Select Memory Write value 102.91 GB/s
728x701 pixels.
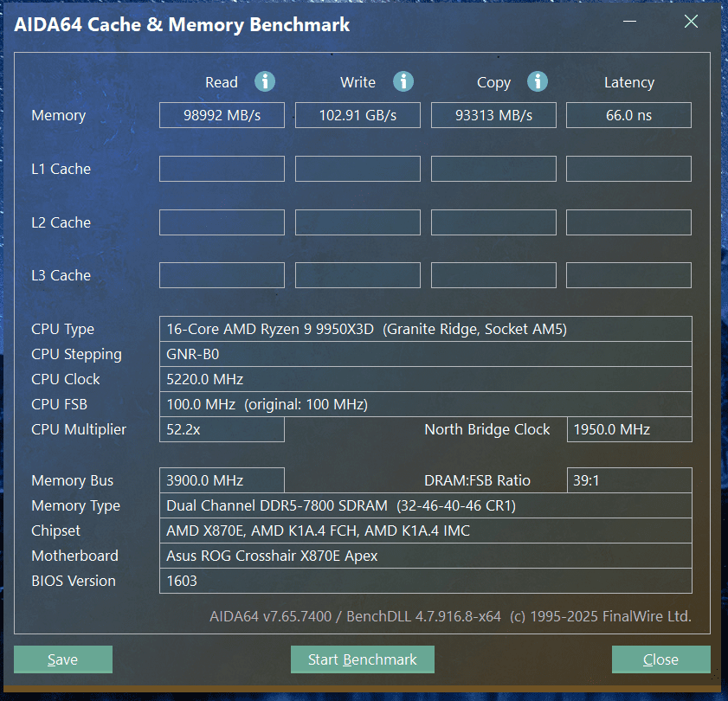pyautogui.click(x=358, y=115)
